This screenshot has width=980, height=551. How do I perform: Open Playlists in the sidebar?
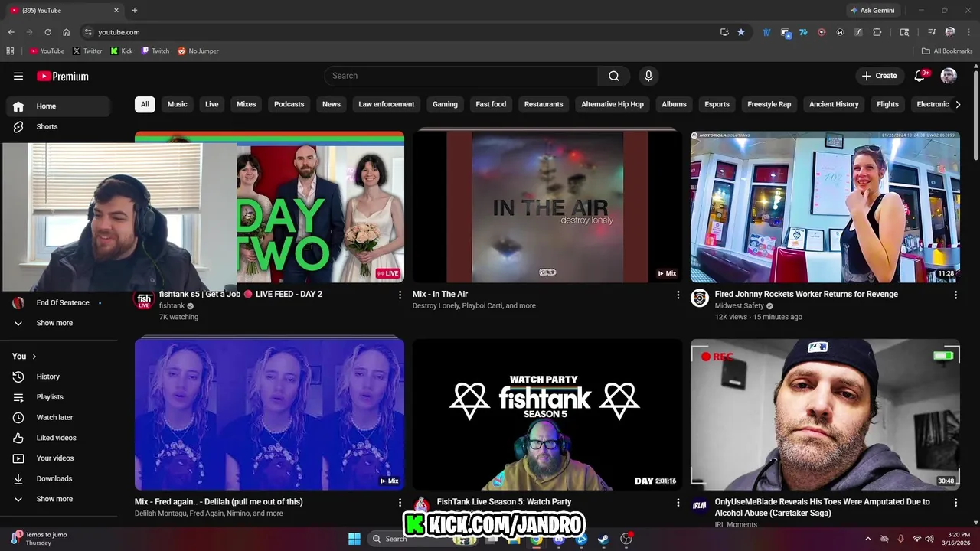coord(58,397)
